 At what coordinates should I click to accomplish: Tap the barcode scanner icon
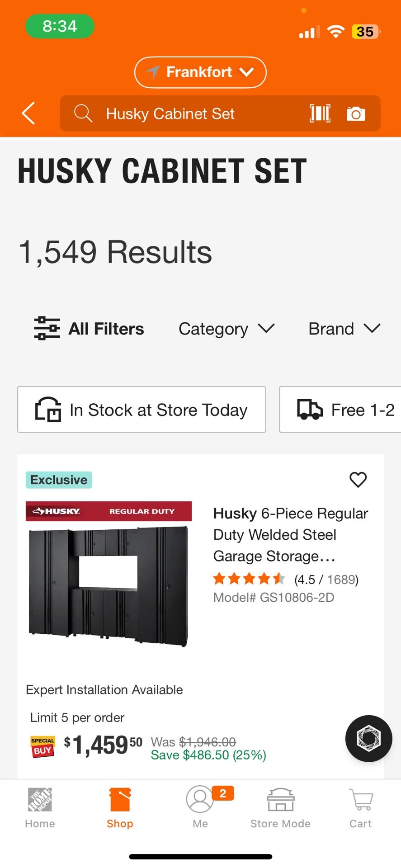(320, 113)
